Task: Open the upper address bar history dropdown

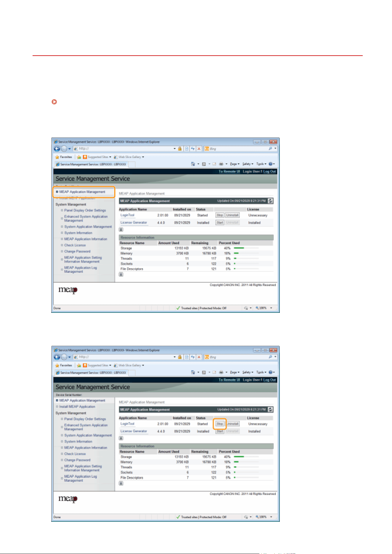Action: 175,149
